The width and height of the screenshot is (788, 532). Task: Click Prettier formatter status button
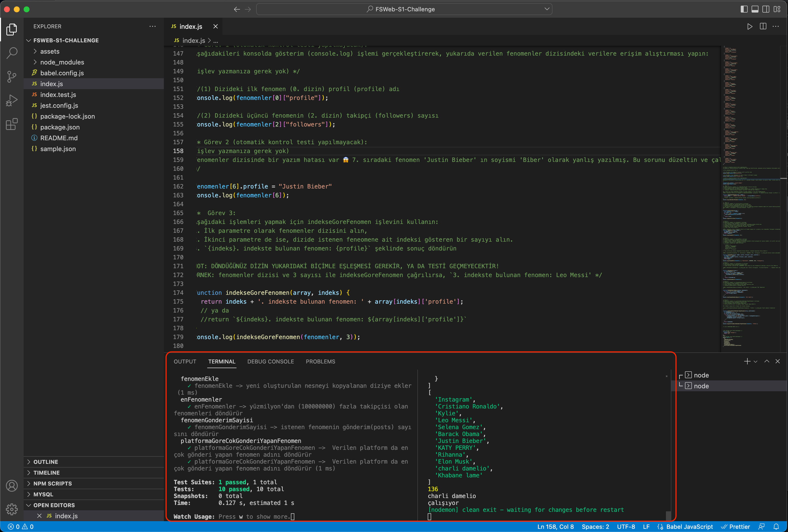tap(735, 527)
